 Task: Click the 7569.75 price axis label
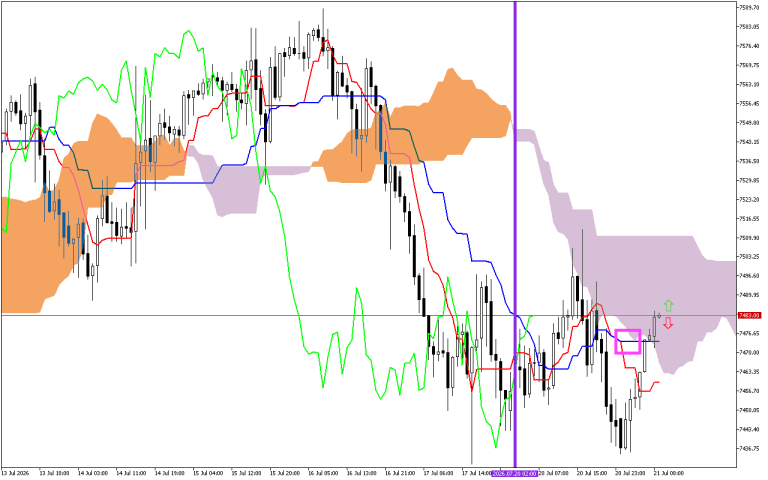click(749, 65)
